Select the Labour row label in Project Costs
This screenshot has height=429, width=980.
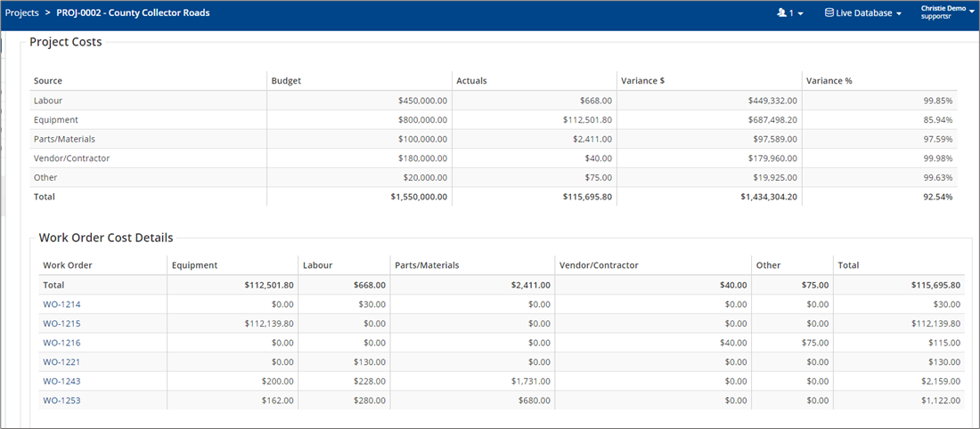(x=48, y=100)
